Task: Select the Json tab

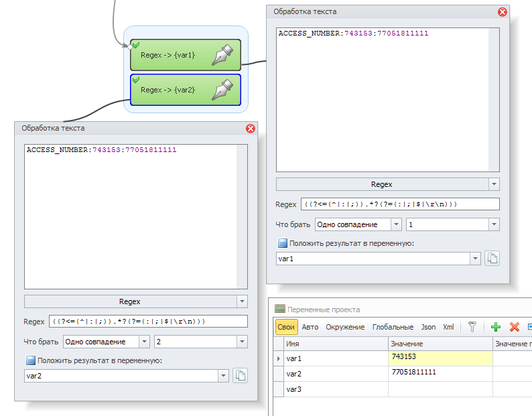Action: click(x=428, y=327)
